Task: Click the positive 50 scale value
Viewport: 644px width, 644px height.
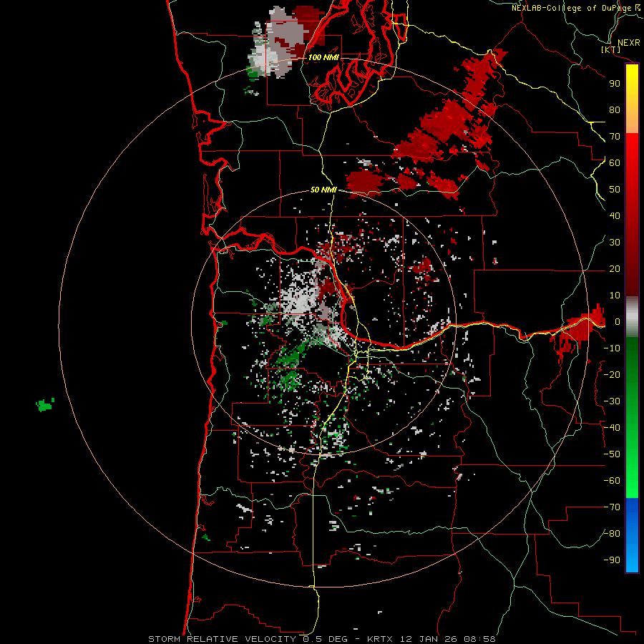Action: (615, 190)
